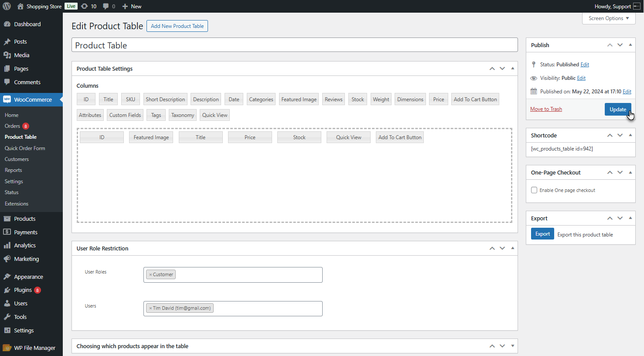Open Quick Order Form submenu item
This screenshot has width=644, height=356.
(25, 148)
